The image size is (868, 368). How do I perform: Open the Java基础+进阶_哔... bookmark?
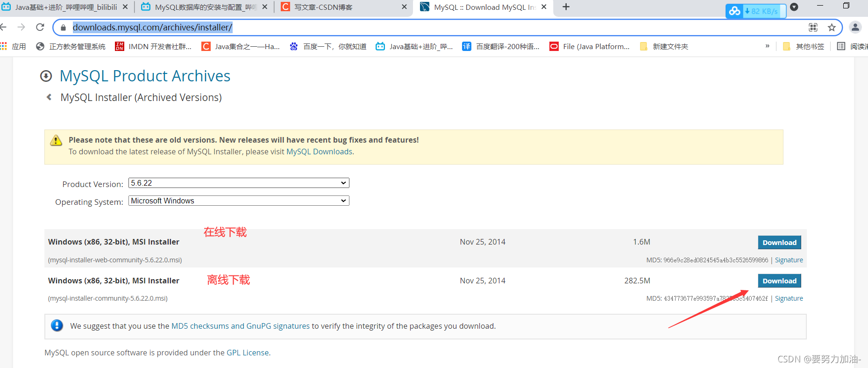(x=414, y=46)
